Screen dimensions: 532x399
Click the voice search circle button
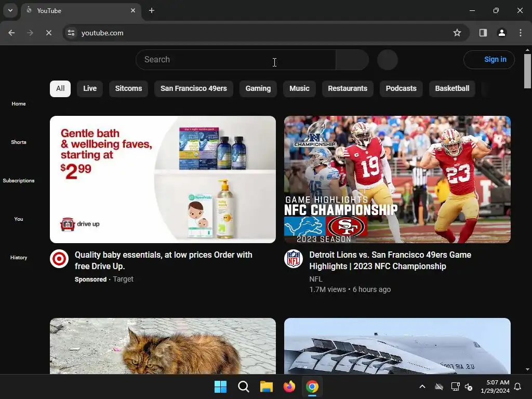[388, 60]
